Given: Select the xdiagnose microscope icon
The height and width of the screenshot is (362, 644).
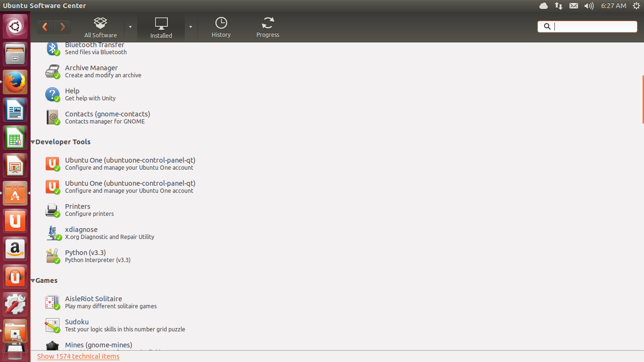Looking at the screenshot, I should pos(53,233).
